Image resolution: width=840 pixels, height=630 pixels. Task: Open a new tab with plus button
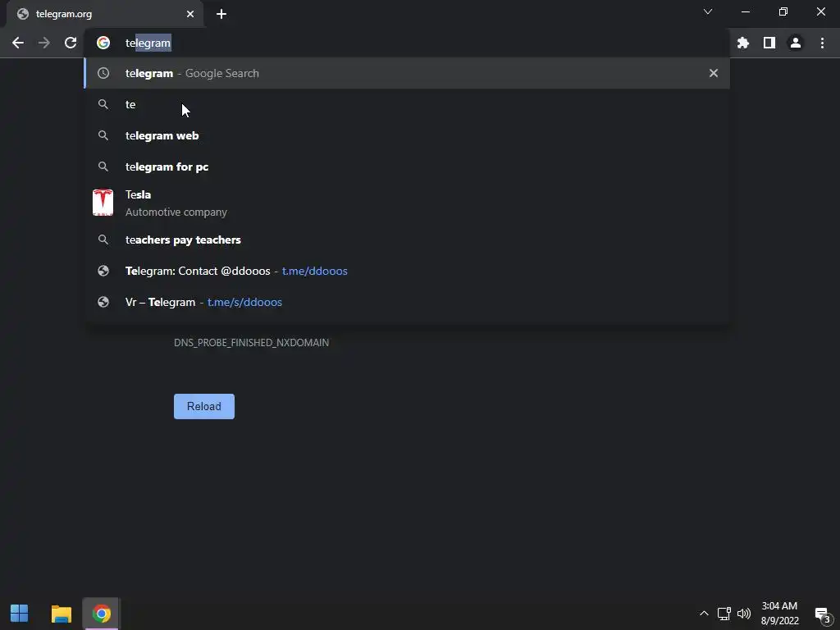click(221, 14)
